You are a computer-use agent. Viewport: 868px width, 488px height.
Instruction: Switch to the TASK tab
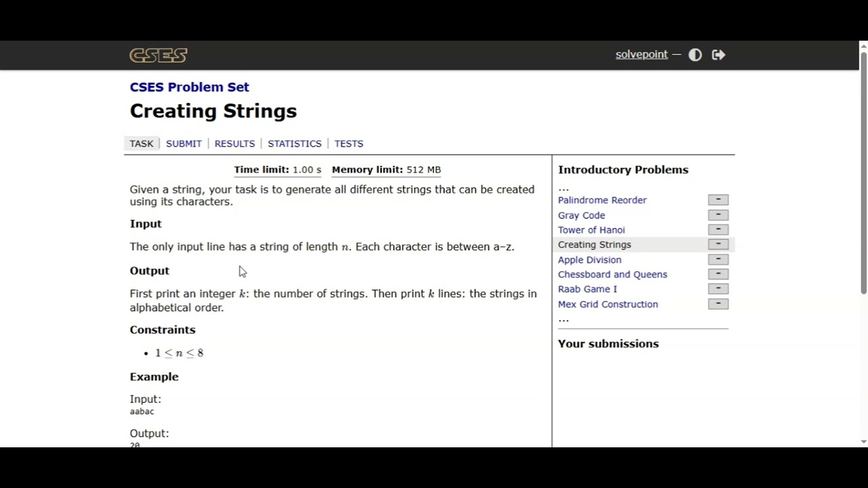pos(142,144)
